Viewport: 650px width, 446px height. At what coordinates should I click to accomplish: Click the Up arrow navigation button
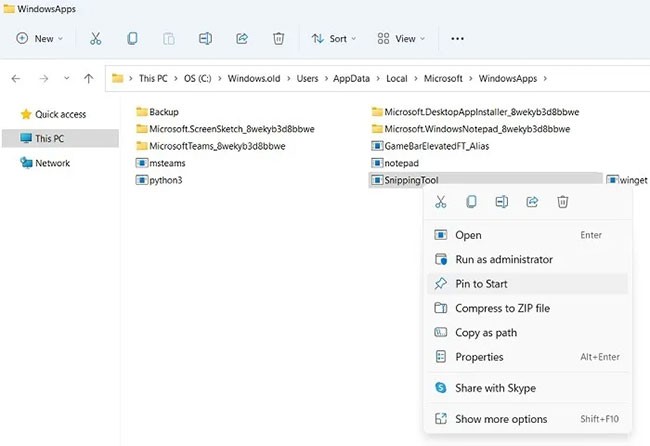(89, 78)
